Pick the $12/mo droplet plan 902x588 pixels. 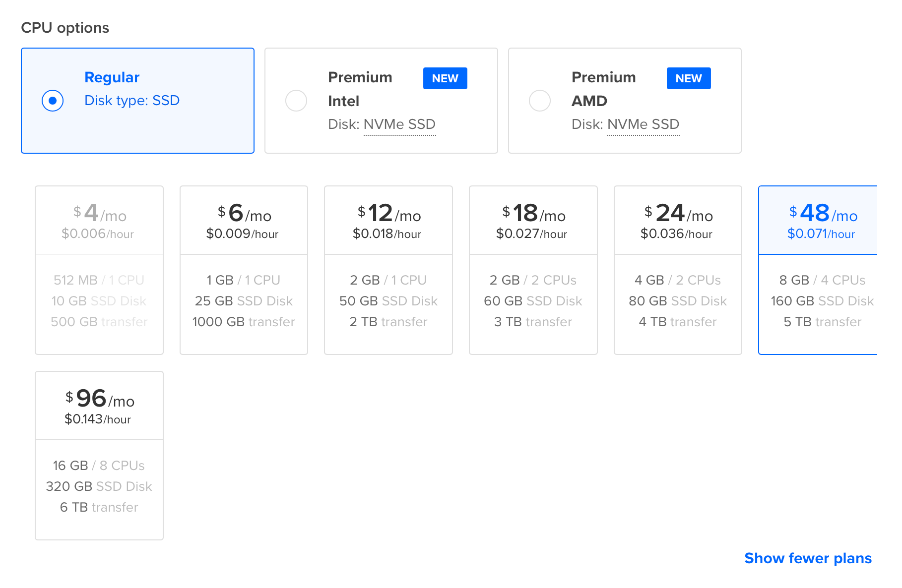coord(388,270)
